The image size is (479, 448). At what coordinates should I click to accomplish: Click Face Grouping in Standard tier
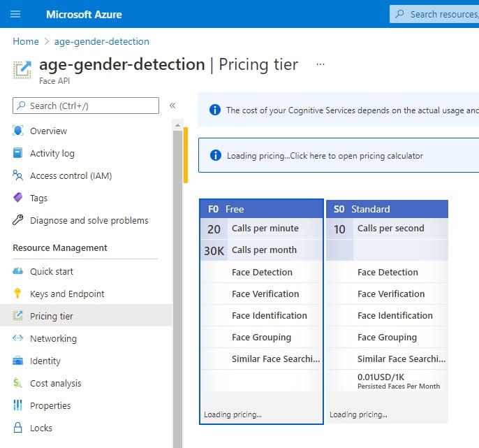click(x=387, y=337)
